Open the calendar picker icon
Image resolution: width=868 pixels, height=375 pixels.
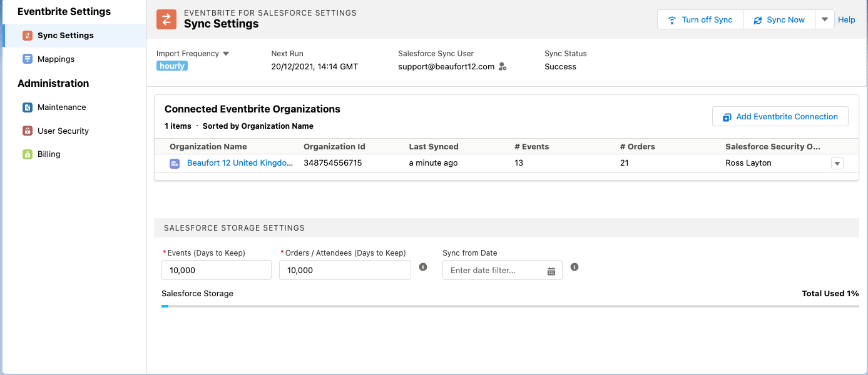click(551, 271)
